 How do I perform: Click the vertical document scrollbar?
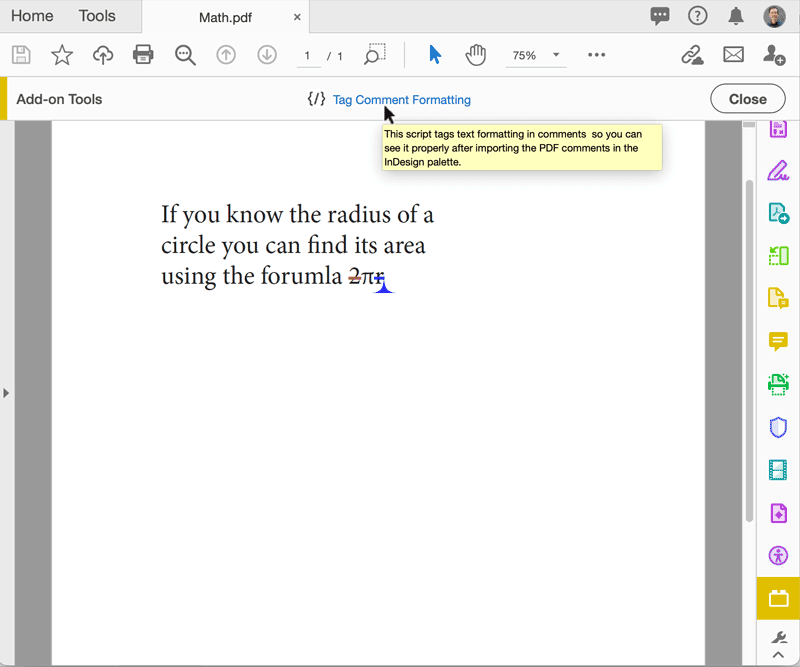tap(749, 350)
